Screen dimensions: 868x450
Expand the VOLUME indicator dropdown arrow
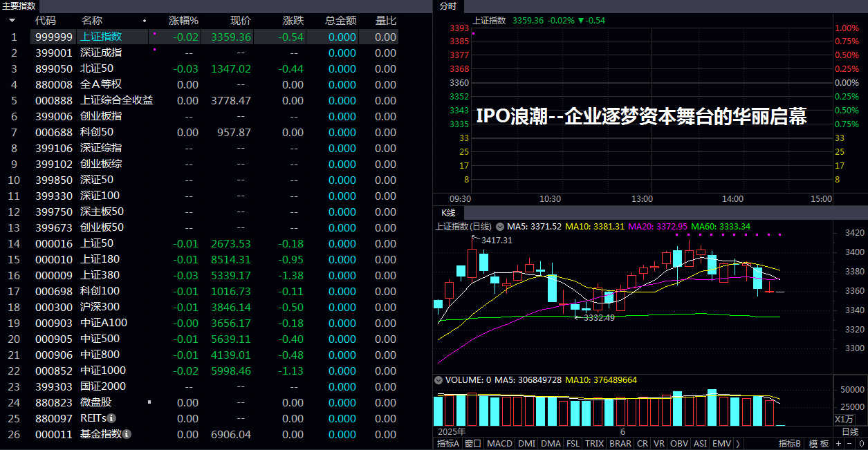[438, 379]
